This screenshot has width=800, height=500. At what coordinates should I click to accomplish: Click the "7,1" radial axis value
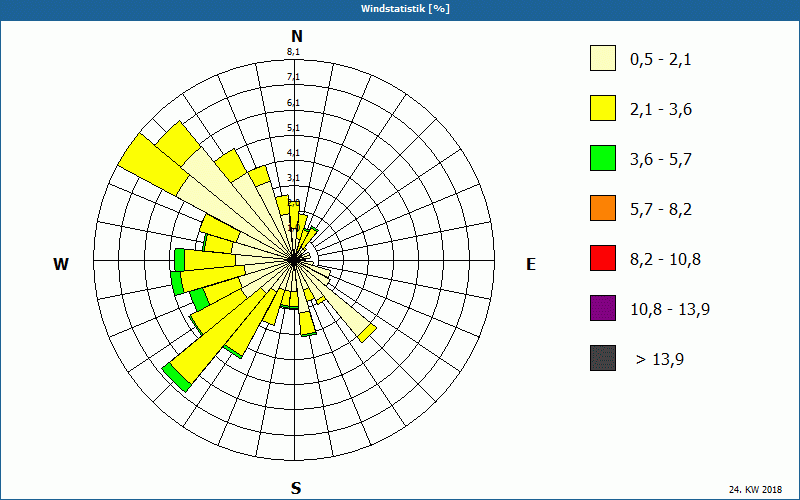[293, 77]
